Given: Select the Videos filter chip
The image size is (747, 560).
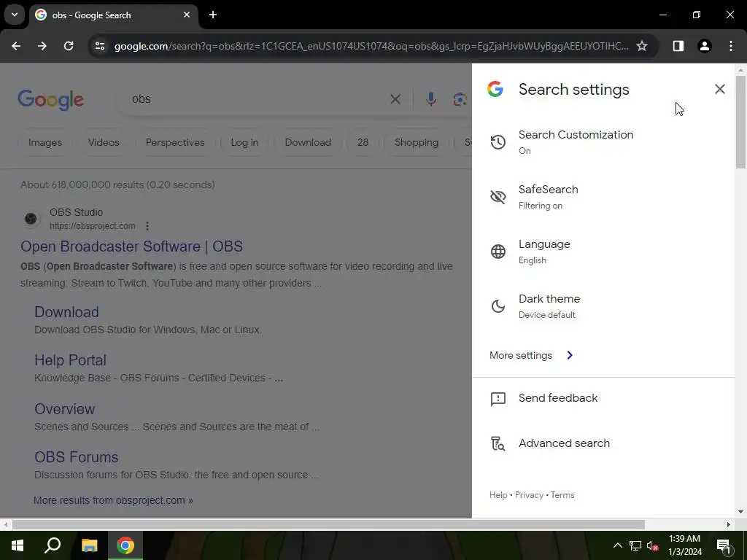Looking at the screenshot, I should click(x=104, y=142).
